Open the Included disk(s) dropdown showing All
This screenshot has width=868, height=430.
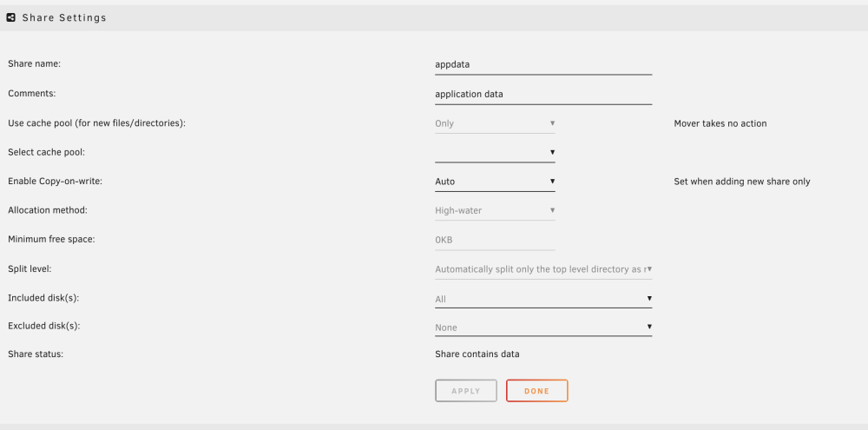543,299
